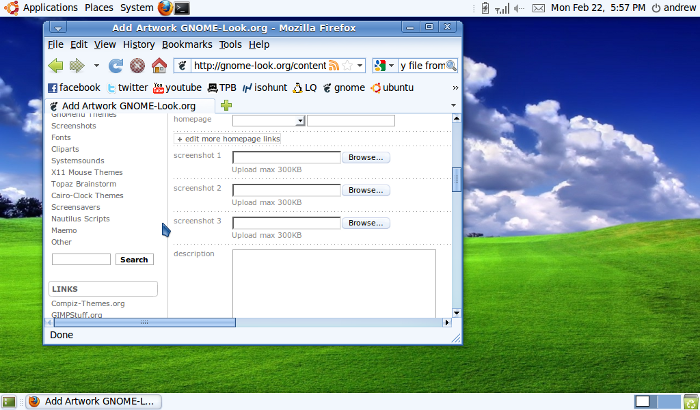This screenshot has height=410, width=700.
Task: Click Browse for screenshot 3
Action: coord(366,223)
